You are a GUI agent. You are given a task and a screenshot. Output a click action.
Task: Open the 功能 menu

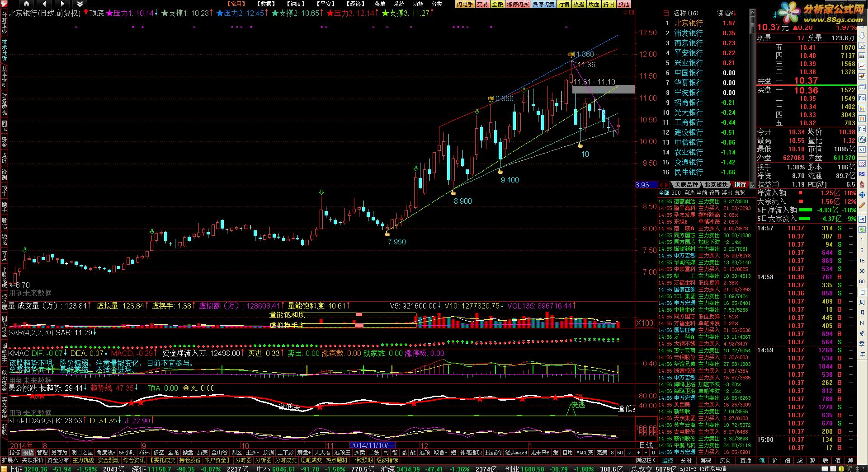click(x=418, y=4)
